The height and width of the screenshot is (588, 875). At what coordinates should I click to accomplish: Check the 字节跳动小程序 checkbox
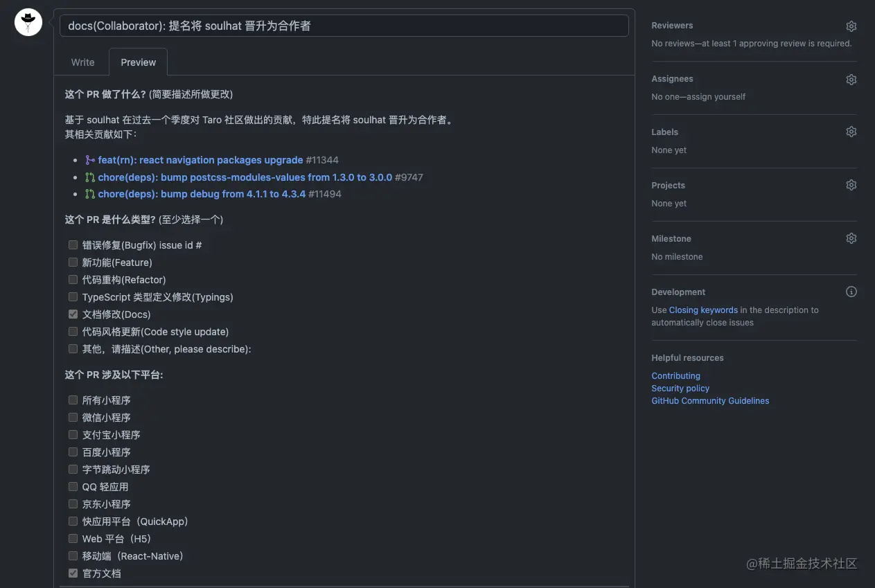click(73, 469)
